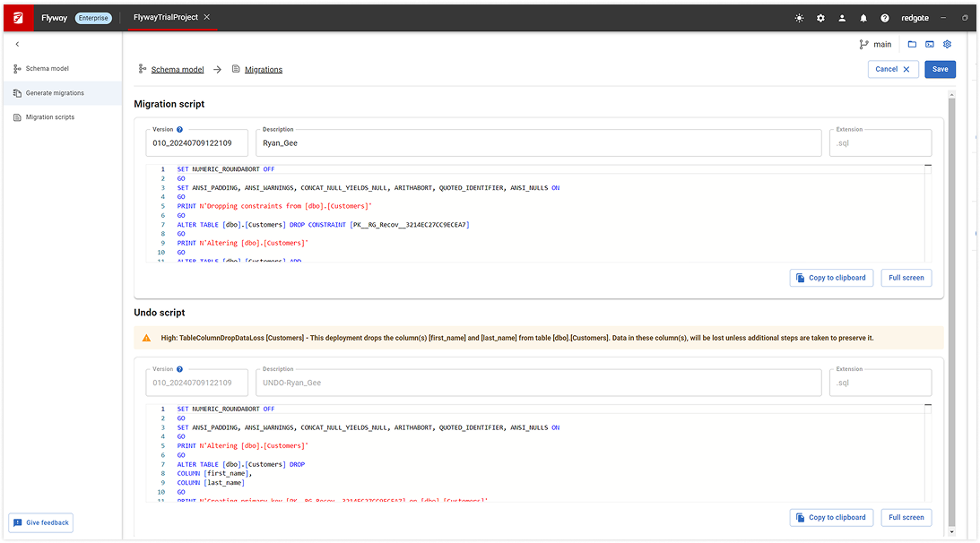The height and width of the screenshot is (543, 980).
Task: Toggle the light/dark theme sun icon
Action: coord(799,18)
